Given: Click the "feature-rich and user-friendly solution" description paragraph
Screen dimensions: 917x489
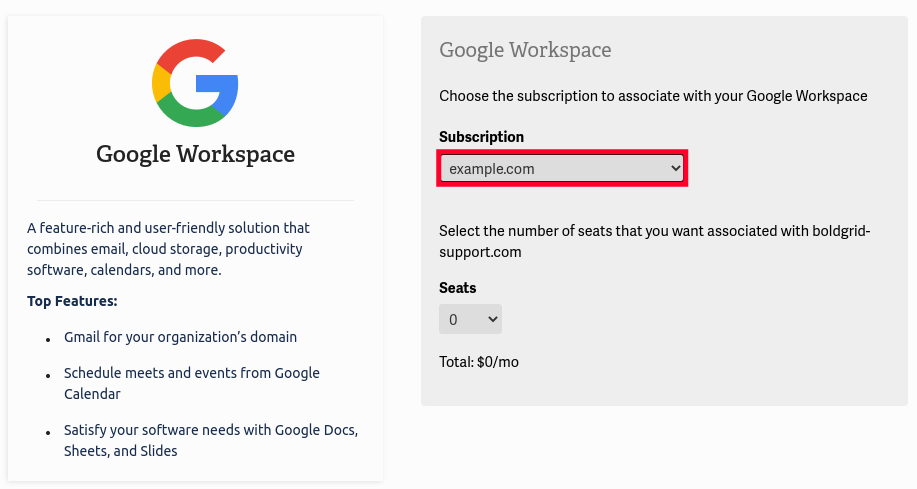Looking at the screenshot, I should click(x=168, y=249).
